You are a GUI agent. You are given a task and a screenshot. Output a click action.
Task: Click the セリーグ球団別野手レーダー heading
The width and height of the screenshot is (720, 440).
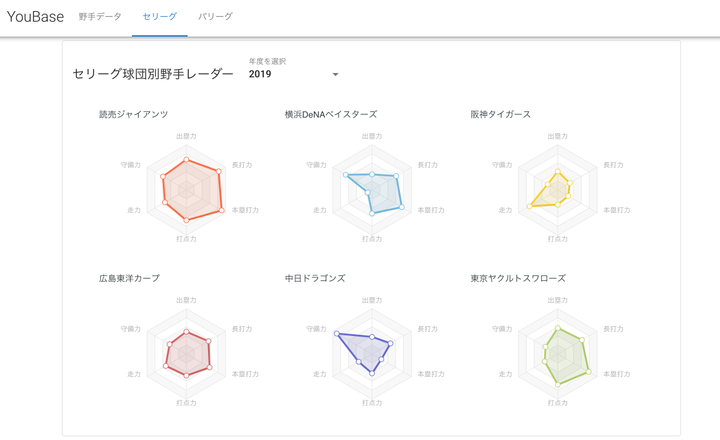(153, 74)
